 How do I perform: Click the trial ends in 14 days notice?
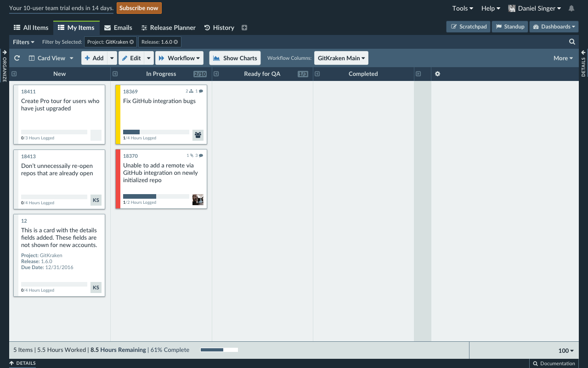61,8
